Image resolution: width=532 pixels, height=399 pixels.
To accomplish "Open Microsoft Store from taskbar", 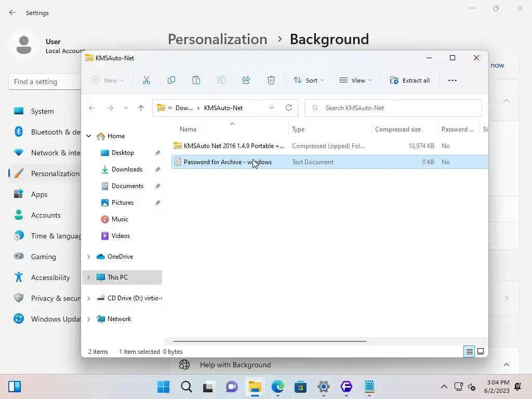I will coord(301,387).
